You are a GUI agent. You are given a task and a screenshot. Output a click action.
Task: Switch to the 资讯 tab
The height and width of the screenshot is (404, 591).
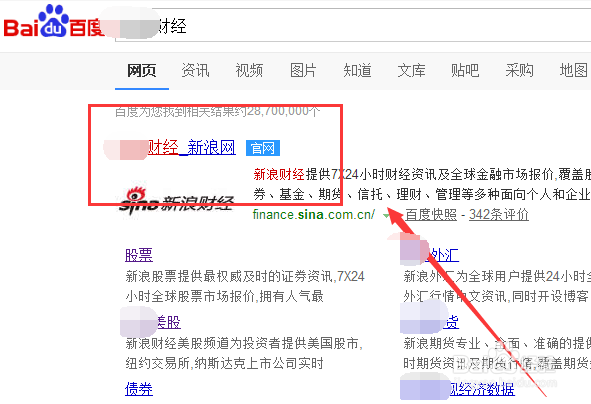tap(195, 70)
